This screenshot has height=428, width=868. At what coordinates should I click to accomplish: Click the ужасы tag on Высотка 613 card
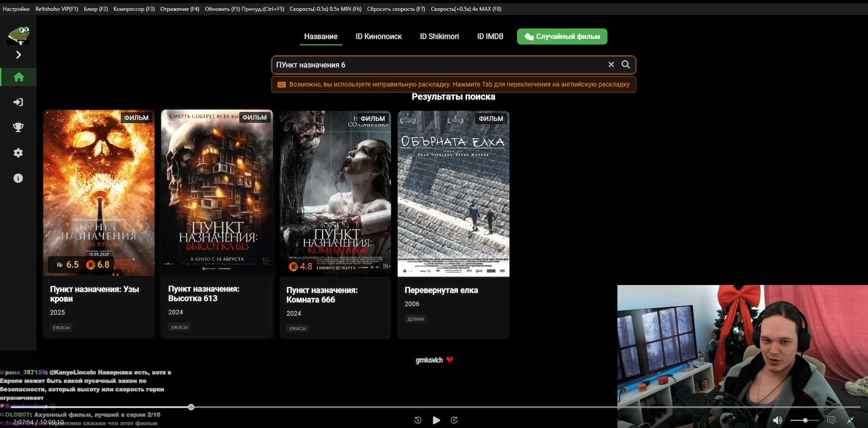pos(179,327)
